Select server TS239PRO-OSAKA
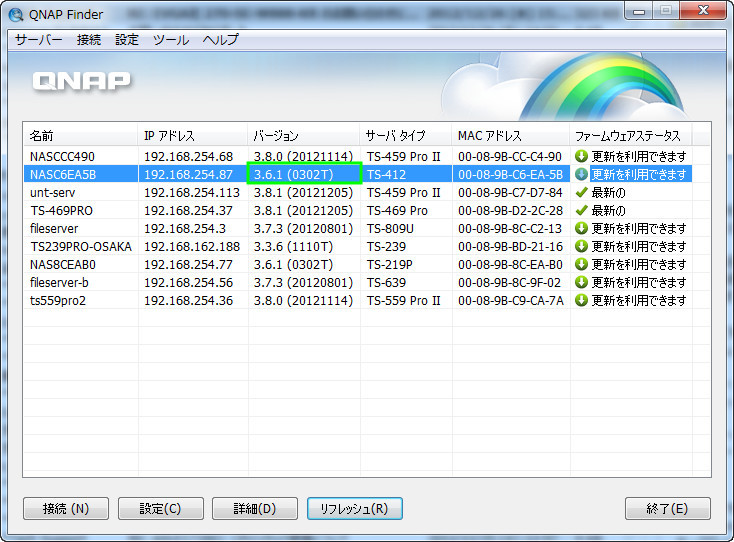Screen dimensions: 734x542 81,247
